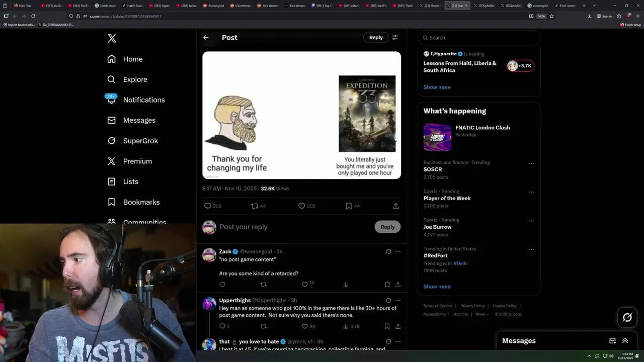Image resolution: width=644 pixels, height=362 pixels.
Task: Compose new message icon in Messages bar
Action: (x=612, y=341)
